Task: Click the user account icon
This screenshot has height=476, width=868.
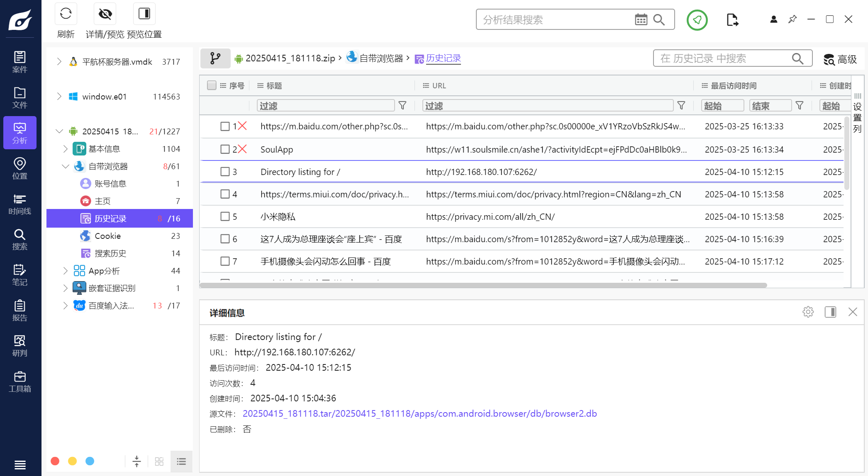Action: coord(773,19)
